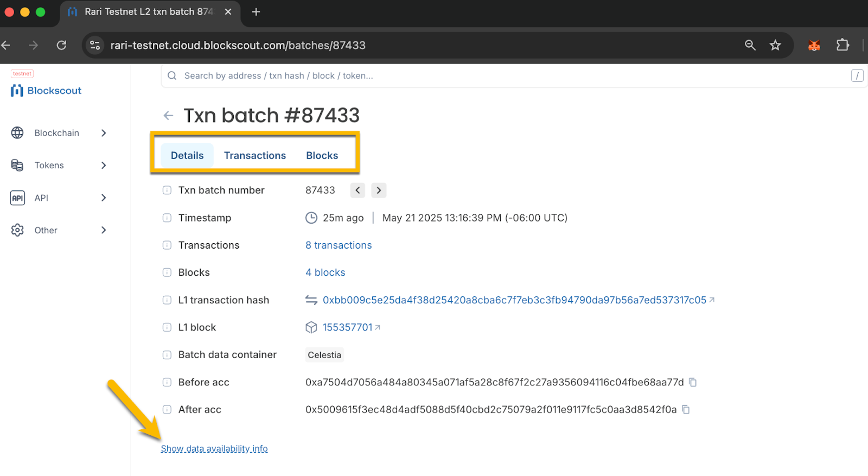Screen dimensions: 868x476
Task: Copy the After acc hash
Action: pos(686,409)
